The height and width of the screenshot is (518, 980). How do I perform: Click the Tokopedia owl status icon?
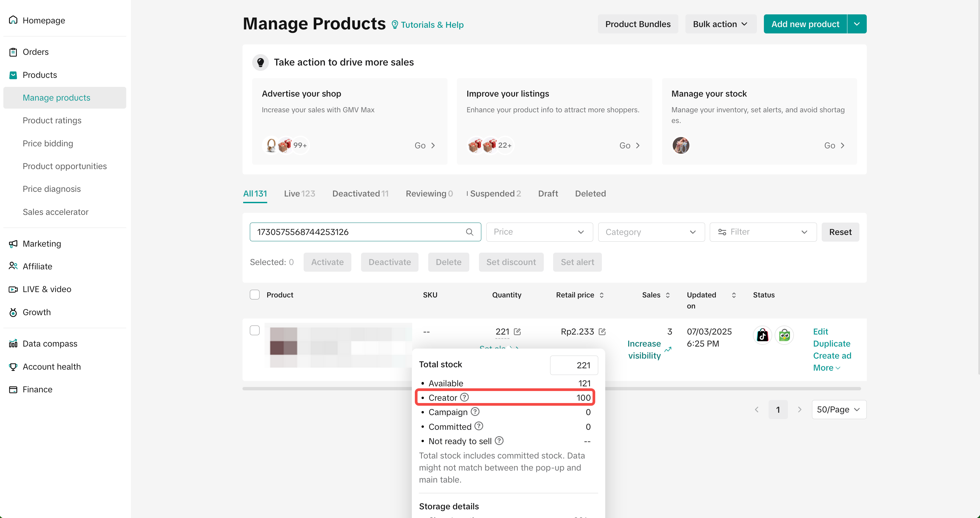coord(784,335)
